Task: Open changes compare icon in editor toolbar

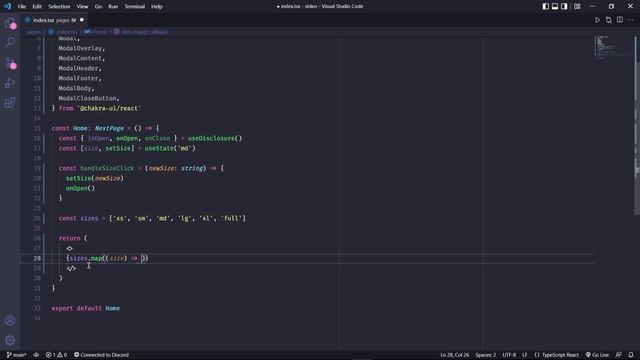Action: point(609,20)
